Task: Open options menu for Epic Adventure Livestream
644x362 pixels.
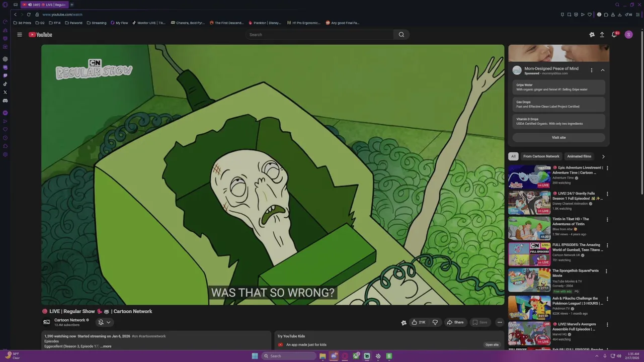Action: 607,168
